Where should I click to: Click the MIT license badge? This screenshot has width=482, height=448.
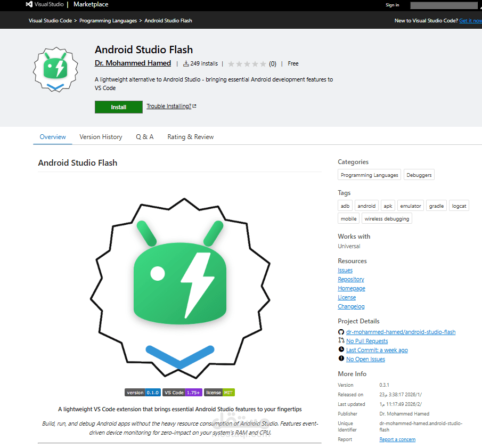(x=219, y=392)
